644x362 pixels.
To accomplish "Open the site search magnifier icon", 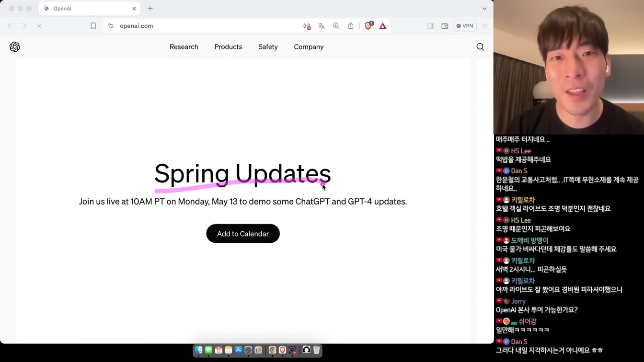I will click(480, 46).
